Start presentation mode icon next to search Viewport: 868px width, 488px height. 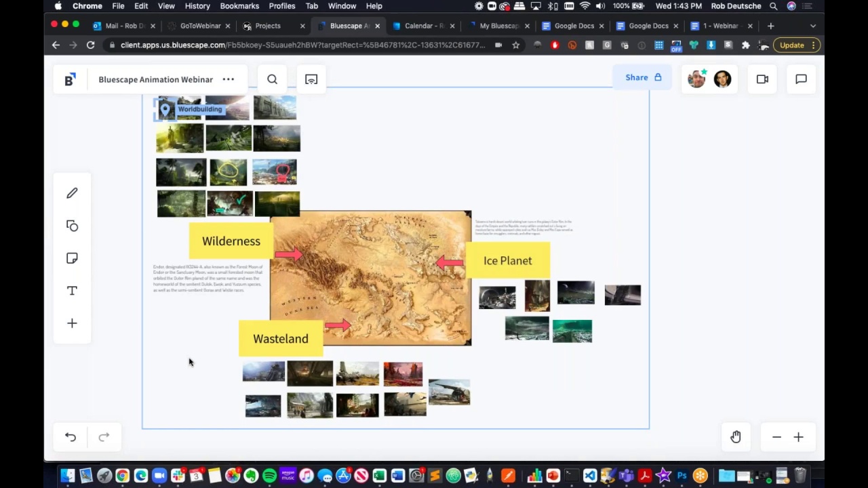pos(311,79)
